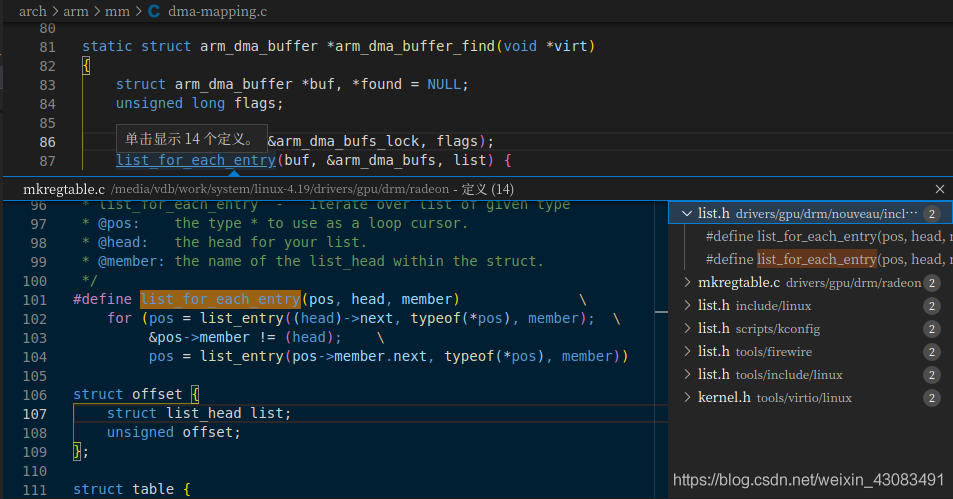The height and width of the screenshot is (499, 953).
Task: Expand mkregtable.c drivers/gpu/drm/radeon references
Action: (x=687, y=282)
